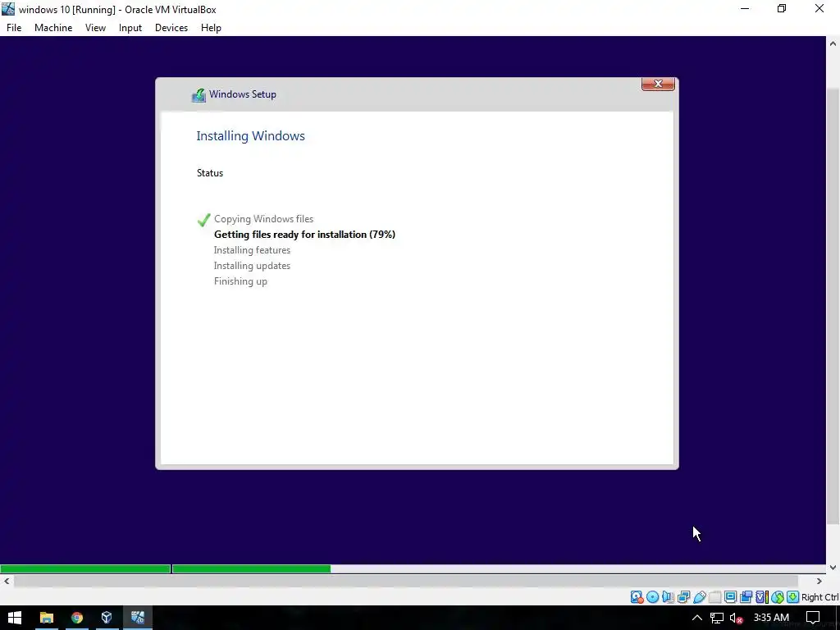Click Getting files ready for installation (79%)
Viewport: 840px width, 630px height.
[x=304, y=234]
